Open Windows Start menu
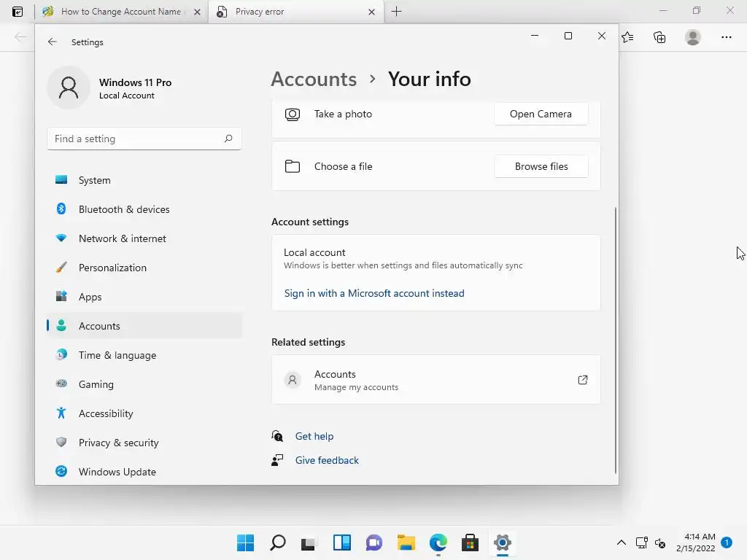 pos(245,542)
